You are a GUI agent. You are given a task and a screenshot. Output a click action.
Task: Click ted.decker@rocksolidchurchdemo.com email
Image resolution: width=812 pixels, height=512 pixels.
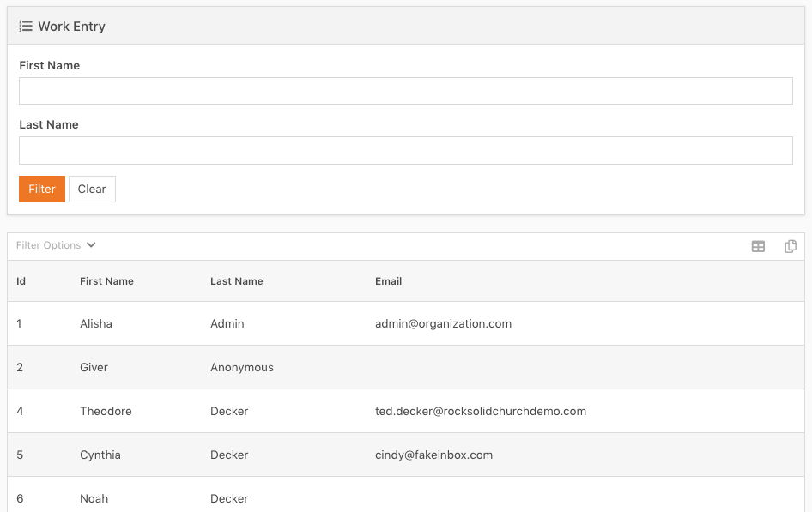click(481, 411)
